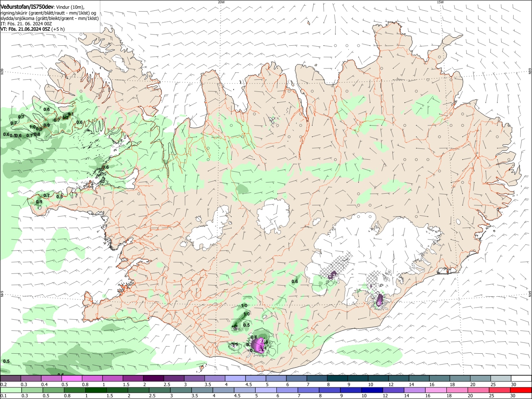Click the 20W longitude label
The width and height of the screenshot is (532, 399).
[221, 2]
